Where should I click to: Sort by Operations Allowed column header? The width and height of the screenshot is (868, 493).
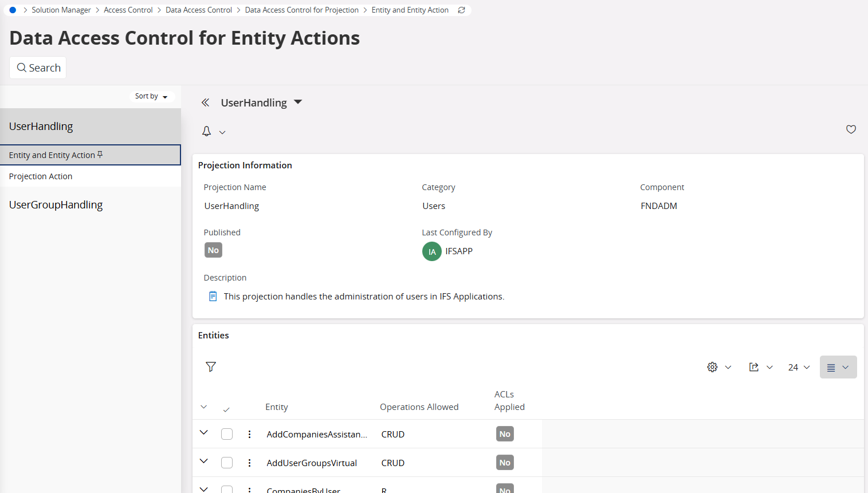(419, 407)
